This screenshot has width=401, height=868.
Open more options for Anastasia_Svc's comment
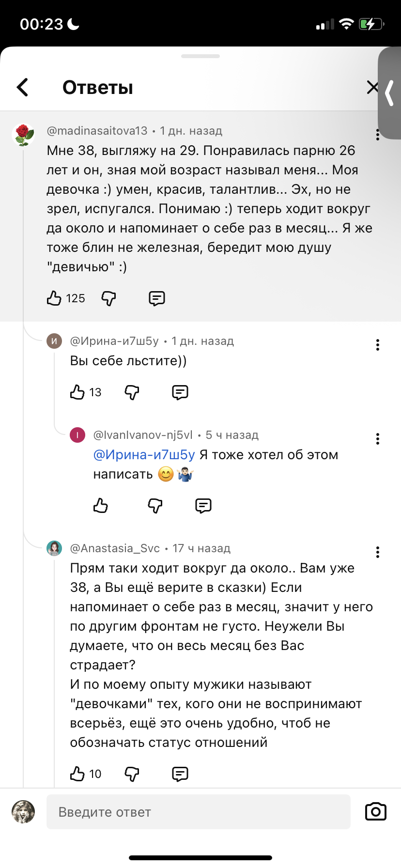point(377,552)
